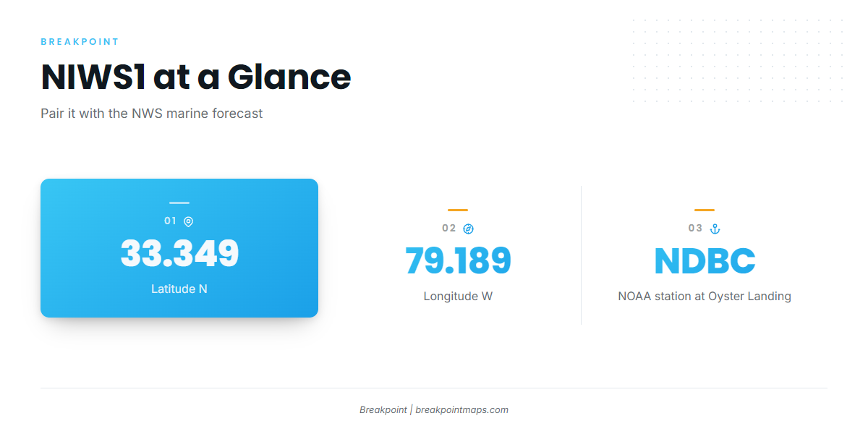Click the Longitude W label
868x434 pixels.
[458, 296]
